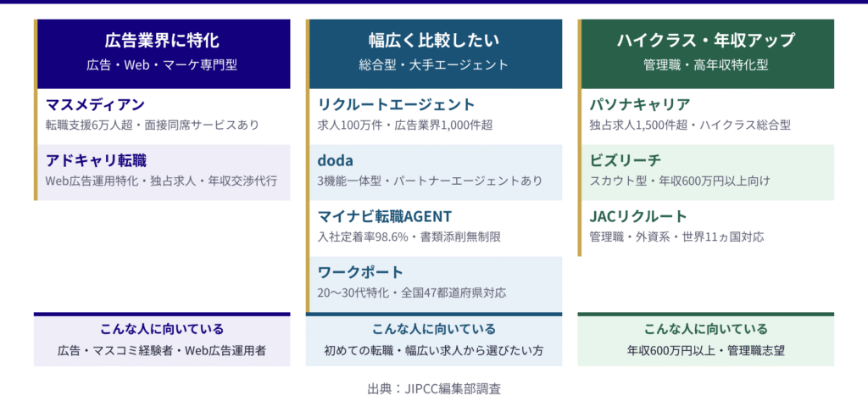Click the ハイクラス・年収アップ header
This screenshot has height=401, width=868.
point(705,40)
